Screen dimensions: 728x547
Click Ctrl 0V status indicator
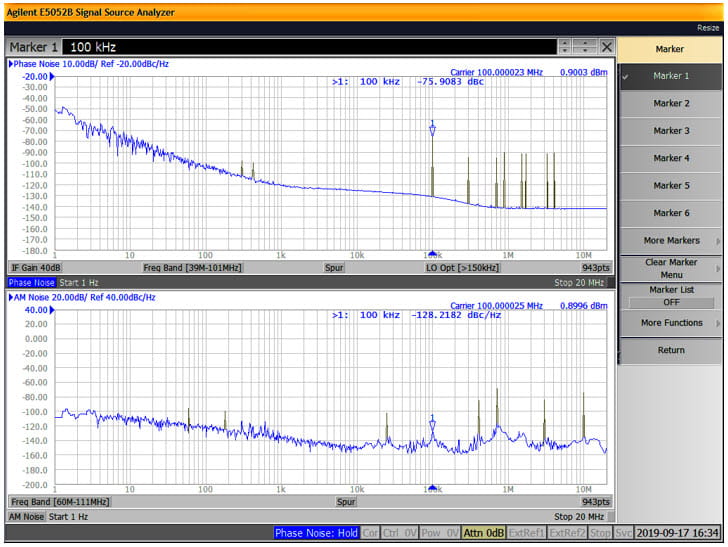399,533
